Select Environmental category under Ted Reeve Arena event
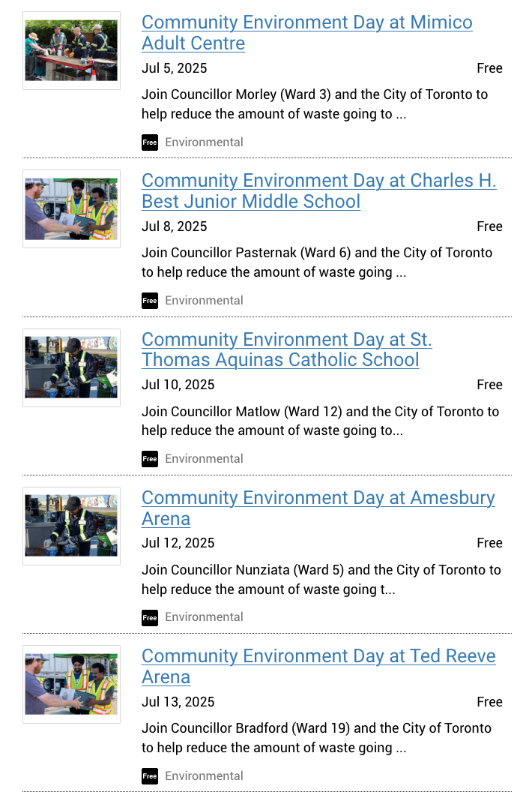 pyautogui.click(x=205, y=775)
